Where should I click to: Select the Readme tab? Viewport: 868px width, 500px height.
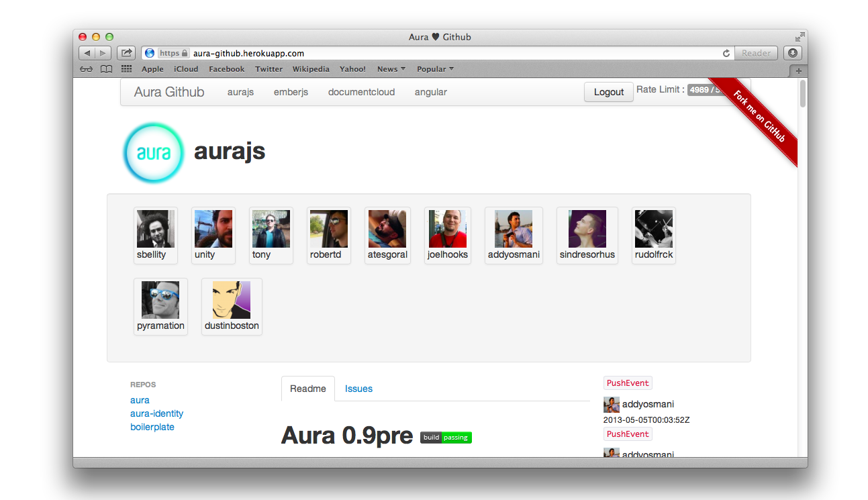308,389
